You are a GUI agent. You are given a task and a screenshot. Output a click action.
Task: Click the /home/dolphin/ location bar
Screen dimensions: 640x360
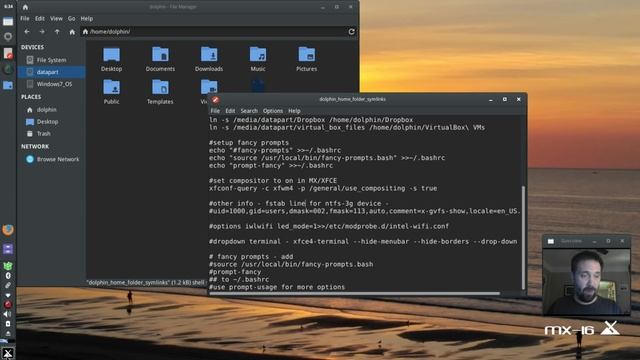(214, 31)
